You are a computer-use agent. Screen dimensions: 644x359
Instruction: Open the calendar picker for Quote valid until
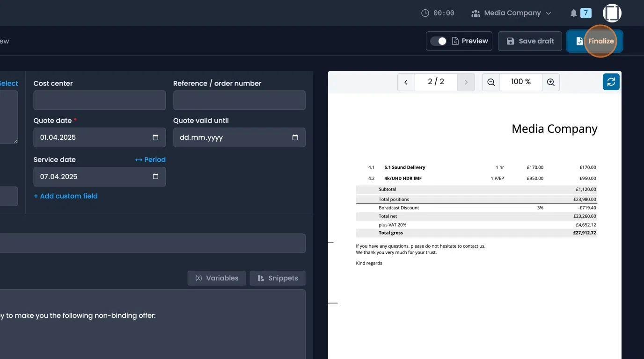point(295,137)
